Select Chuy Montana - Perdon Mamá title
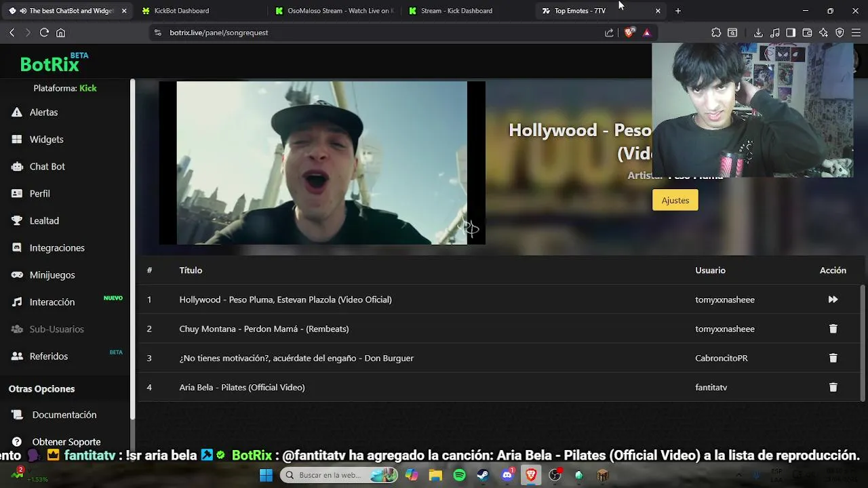Screen dimensions: 868x488 click(264, 329)
